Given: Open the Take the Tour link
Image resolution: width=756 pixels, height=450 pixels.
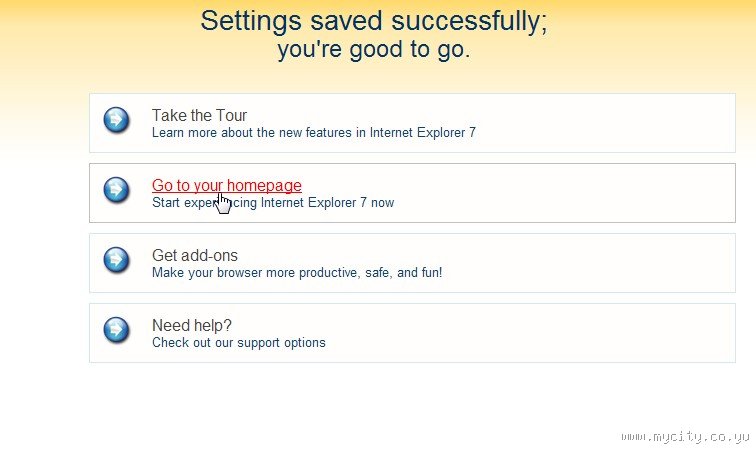Looking at the screenshot, I should point(199,115).
